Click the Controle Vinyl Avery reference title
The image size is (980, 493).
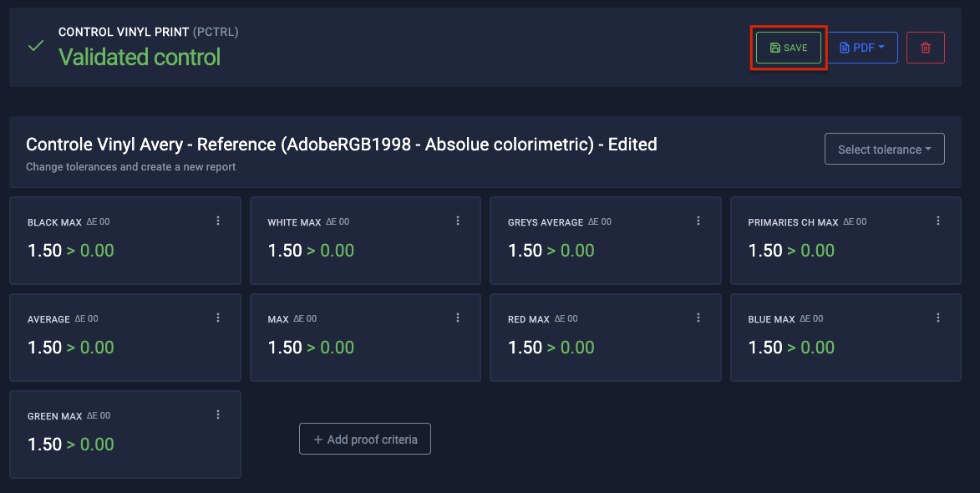point(341,145)
